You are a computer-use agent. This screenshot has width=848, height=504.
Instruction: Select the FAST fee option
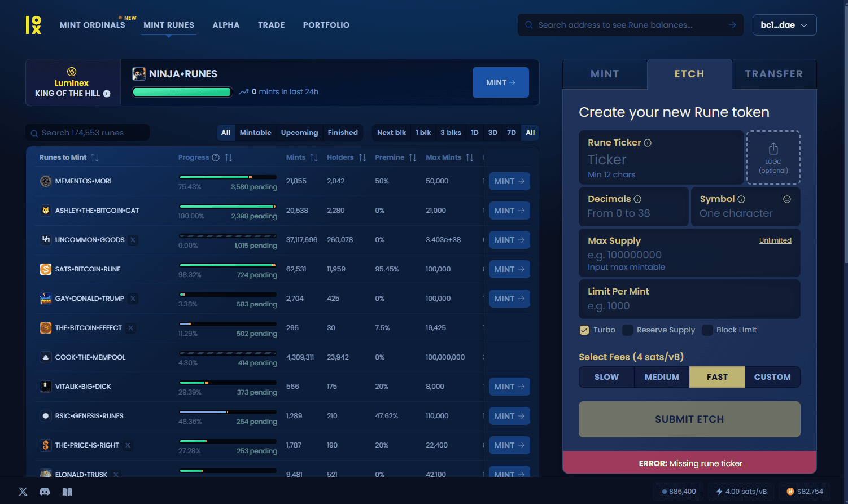pos(718,377)
